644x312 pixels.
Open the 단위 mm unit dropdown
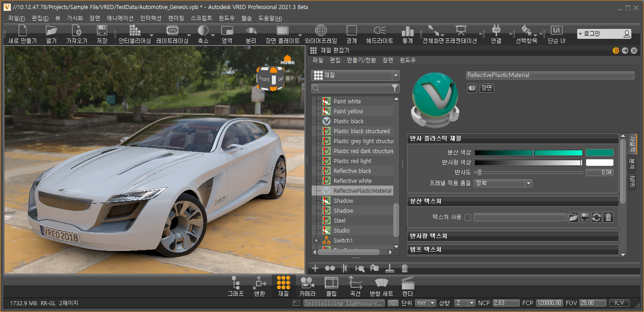[426, 303]
